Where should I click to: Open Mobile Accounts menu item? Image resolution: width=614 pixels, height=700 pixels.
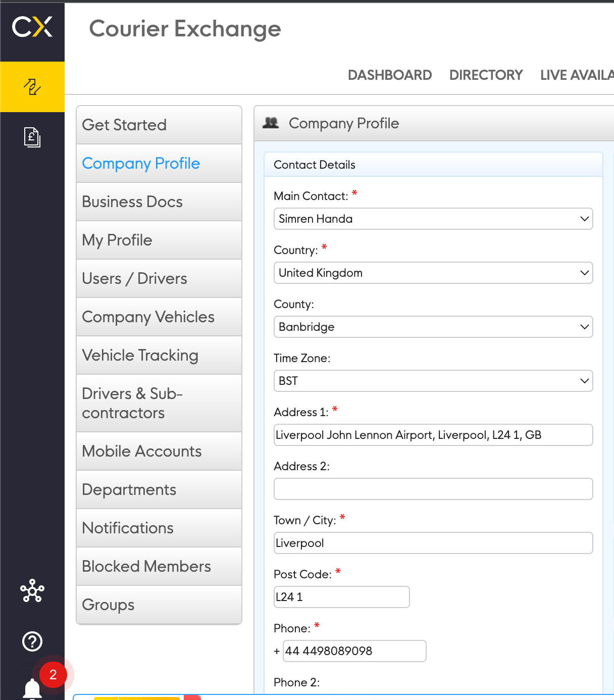tap(159, 451)
